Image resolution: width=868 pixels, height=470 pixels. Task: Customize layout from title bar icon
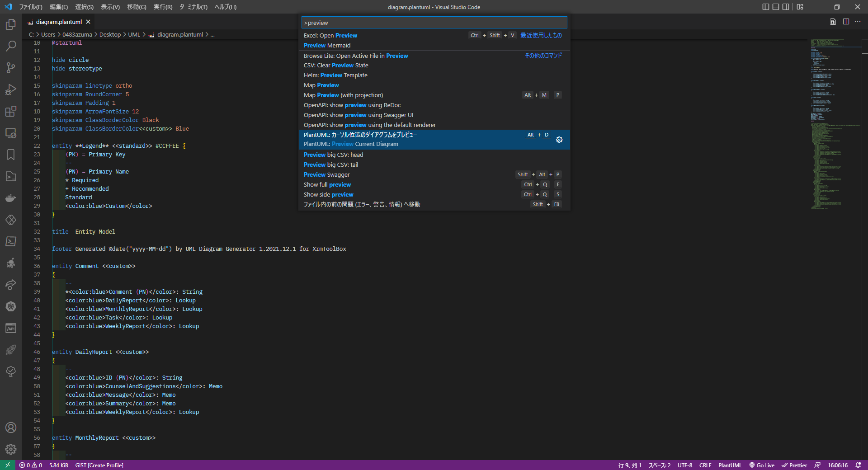click(x=800, y=7)
